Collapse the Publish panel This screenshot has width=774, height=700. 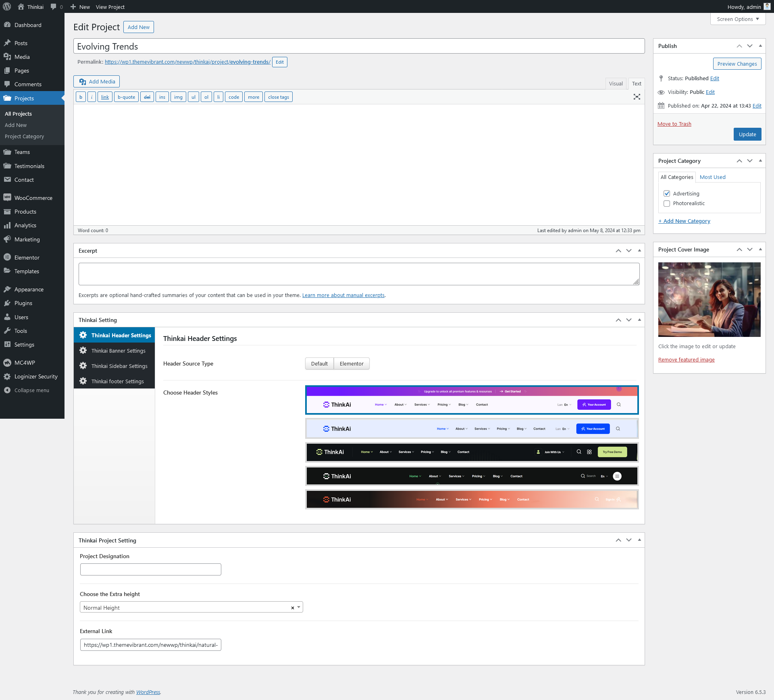coord(760,46)
